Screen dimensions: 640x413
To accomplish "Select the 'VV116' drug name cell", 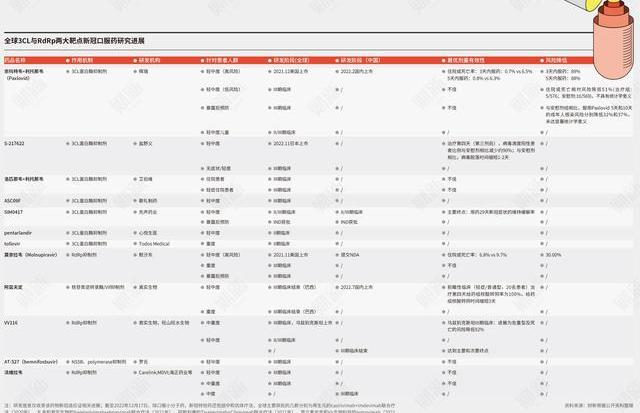I will pos(11,323).
